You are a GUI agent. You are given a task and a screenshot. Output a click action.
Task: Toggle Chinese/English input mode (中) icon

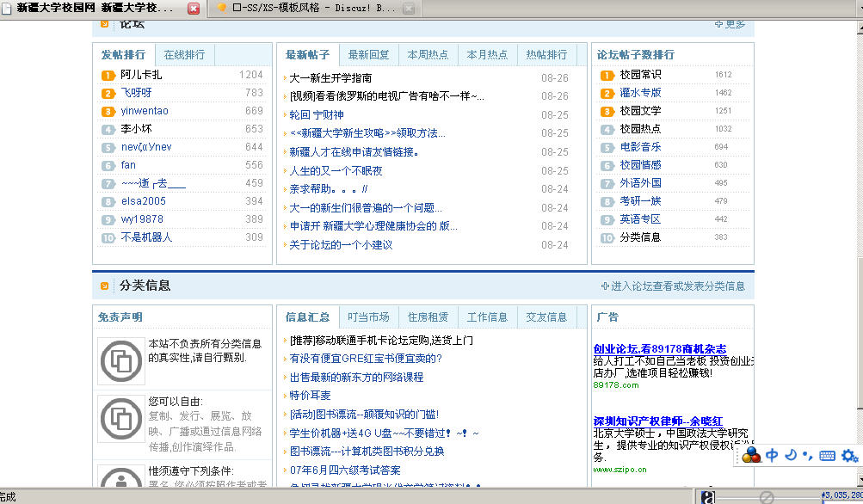click(773, 455)
